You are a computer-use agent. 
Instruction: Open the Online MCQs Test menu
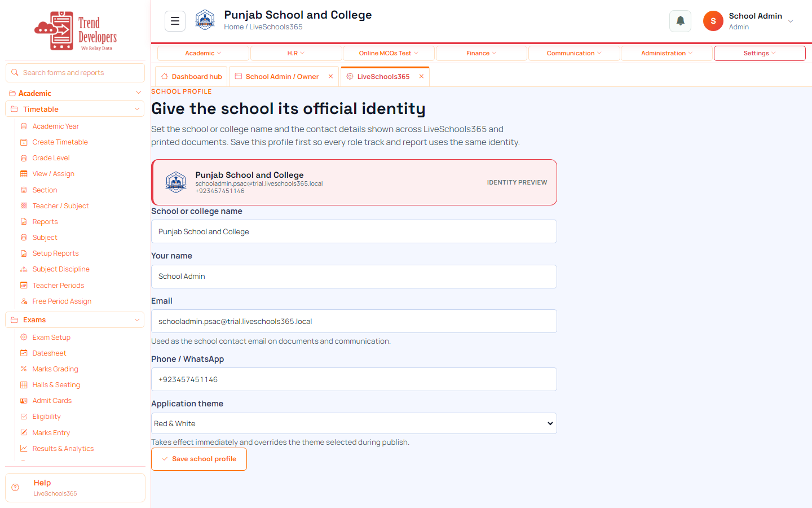pos(389,53)
